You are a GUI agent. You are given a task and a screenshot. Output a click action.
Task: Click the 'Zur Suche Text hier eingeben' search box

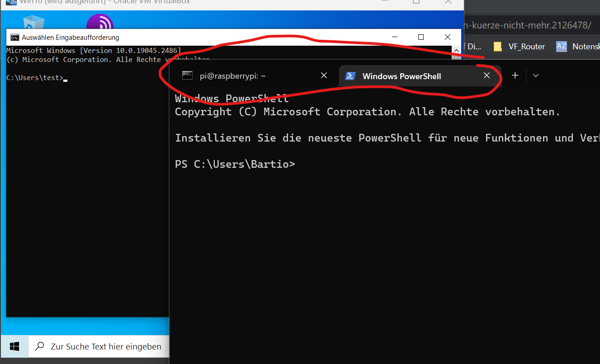[x=99, y=347]
